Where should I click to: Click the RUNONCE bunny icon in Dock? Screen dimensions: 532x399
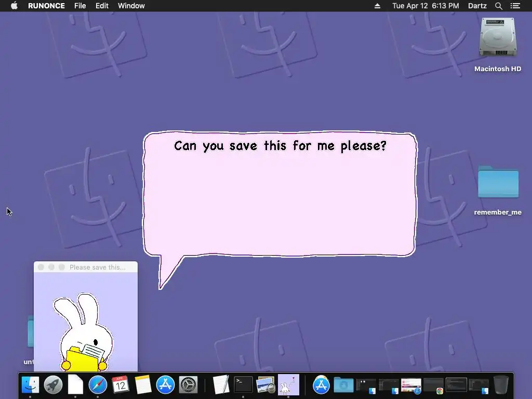(x=288, y=385)
